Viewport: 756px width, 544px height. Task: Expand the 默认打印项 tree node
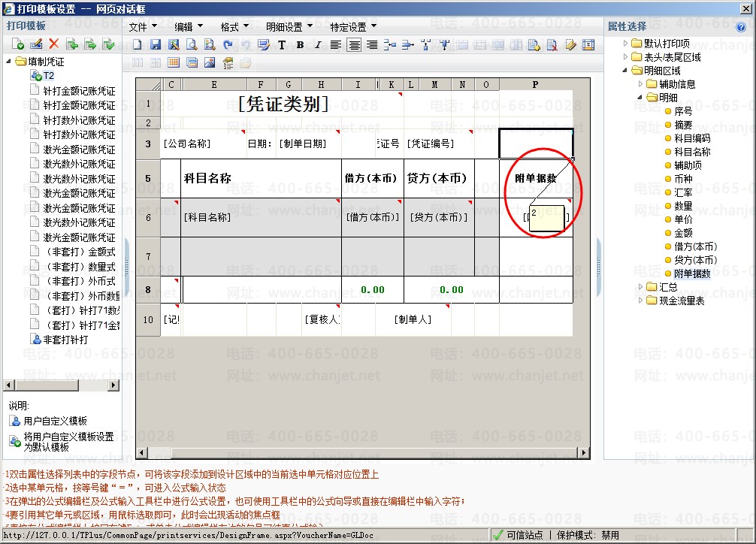pyautogui.click(x=626, y=44)
